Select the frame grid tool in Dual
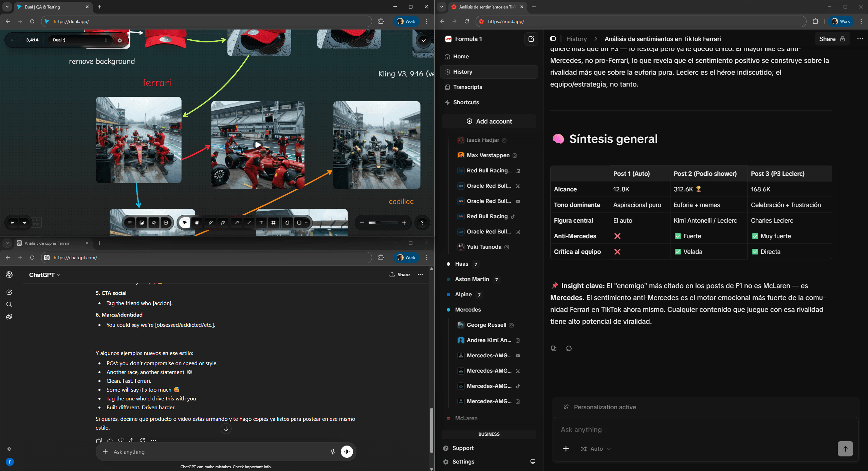868x471 pixels. pos(274,223)
